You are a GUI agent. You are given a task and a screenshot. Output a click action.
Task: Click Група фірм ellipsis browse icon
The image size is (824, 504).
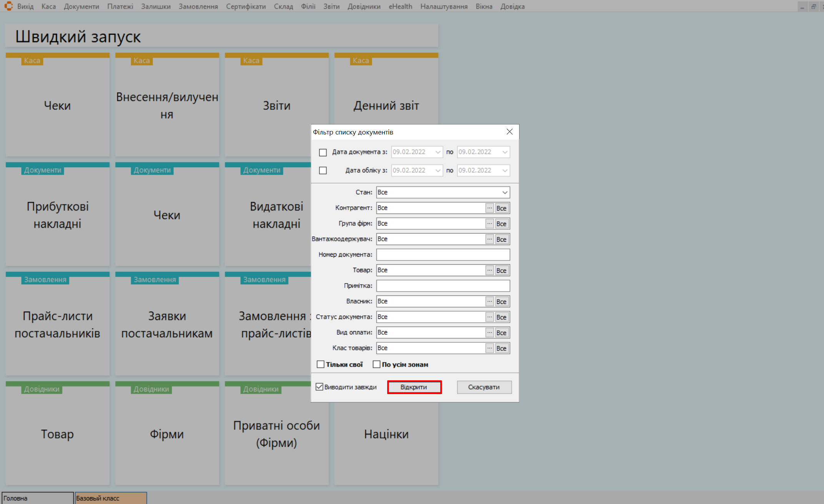[489, 224]
